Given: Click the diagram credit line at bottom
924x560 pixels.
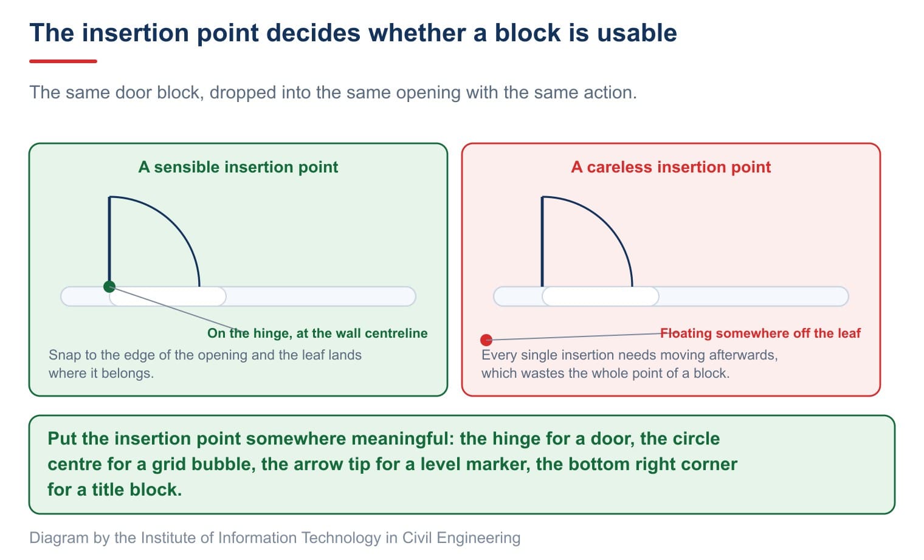Looking at the screenshot, I should point(275,538).
